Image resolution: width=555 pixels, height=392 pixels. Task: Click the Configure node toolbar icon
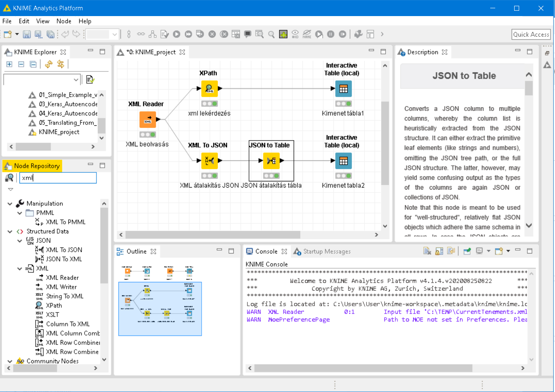point(165,34)
